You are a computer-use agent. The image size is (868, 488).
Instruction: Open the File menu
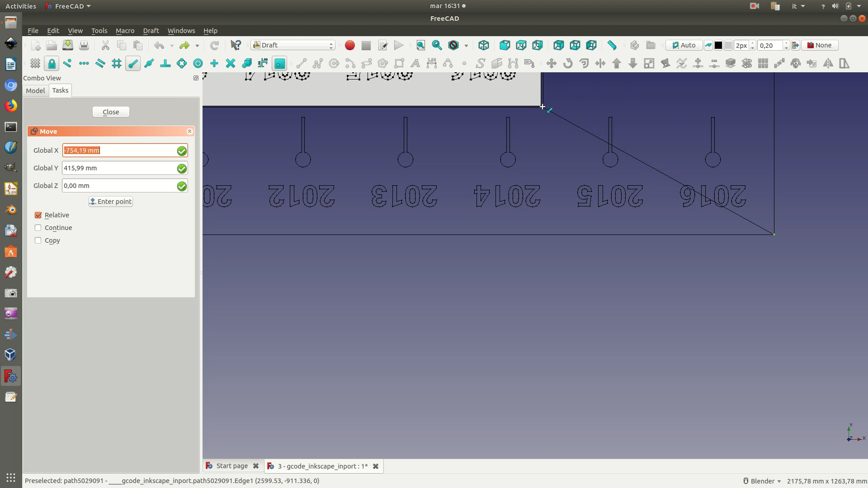point(33,31)
